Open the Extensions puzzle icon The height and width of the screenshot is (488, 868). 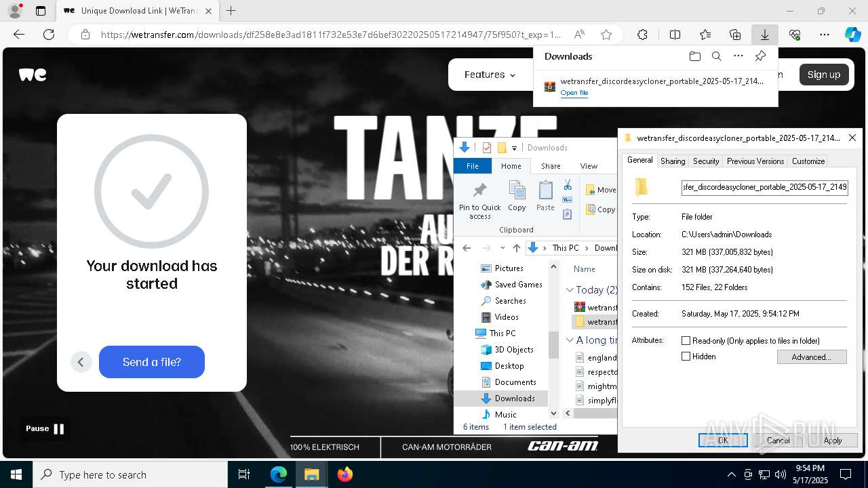pos(642,35)
